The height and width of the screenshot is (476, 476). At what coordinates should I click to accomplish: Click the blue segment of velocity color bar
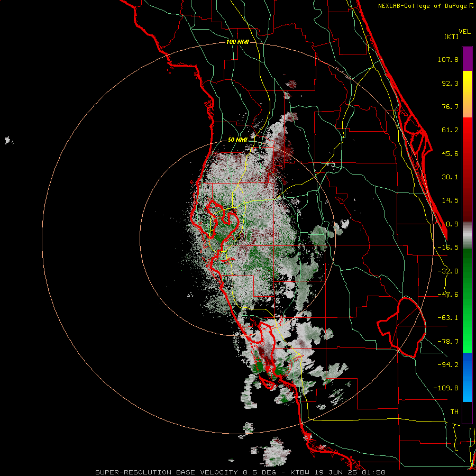click(x=467, y=377)
